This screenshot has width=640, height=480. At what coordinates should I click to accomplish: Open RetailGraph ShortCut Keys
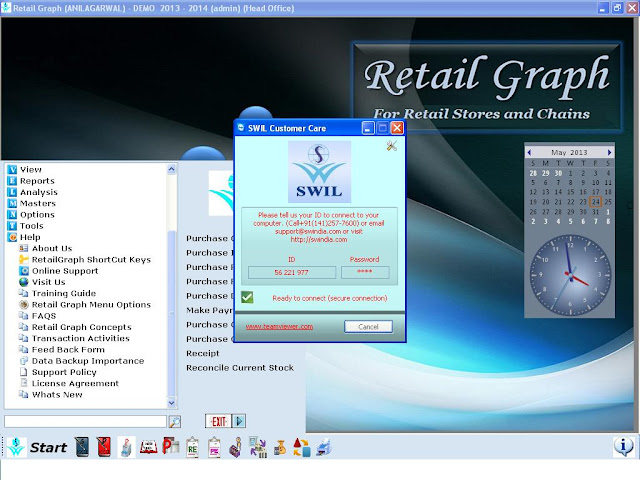click(x=91, y=260)
